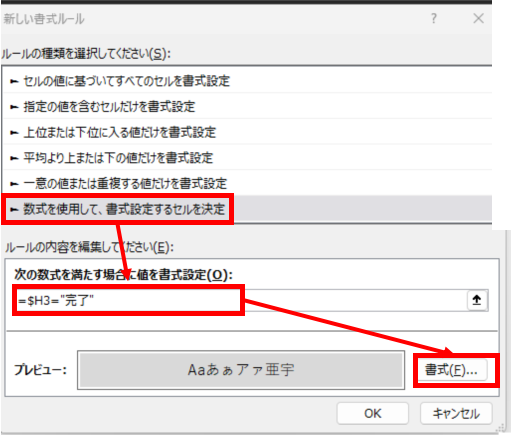
Task: Click the help question mark icon
Action: (434, 18)
